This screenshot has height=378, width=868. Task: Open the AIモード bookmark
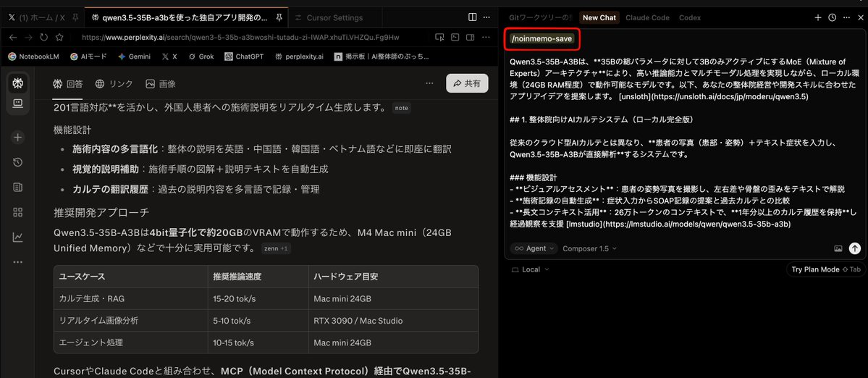[x=88, y=56]
